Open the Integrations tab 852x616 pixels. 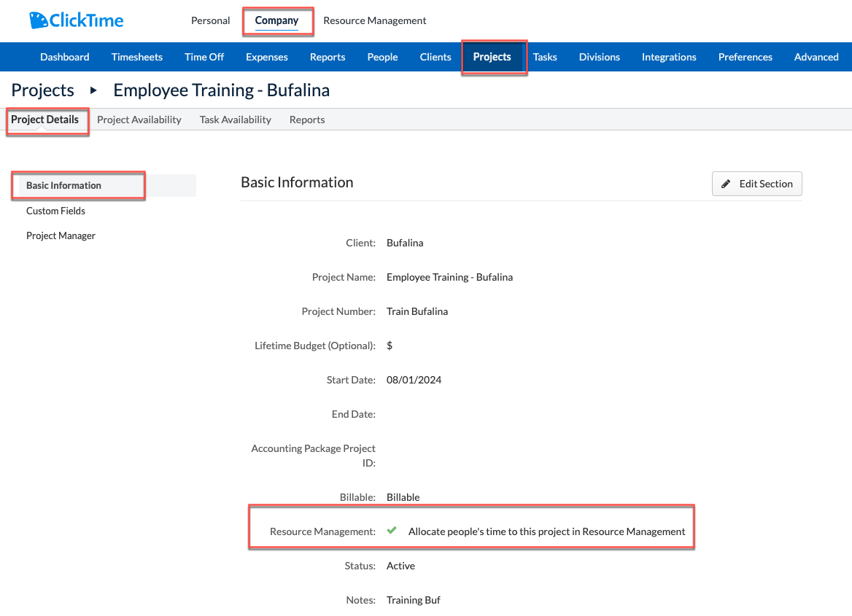click(669, 57)
